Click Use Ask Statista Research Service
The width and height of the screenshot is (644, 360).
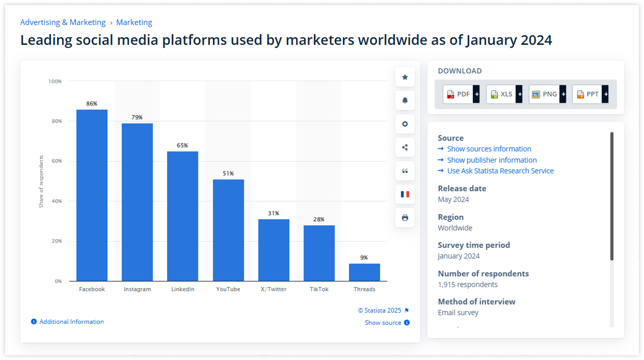pos(500,171)
